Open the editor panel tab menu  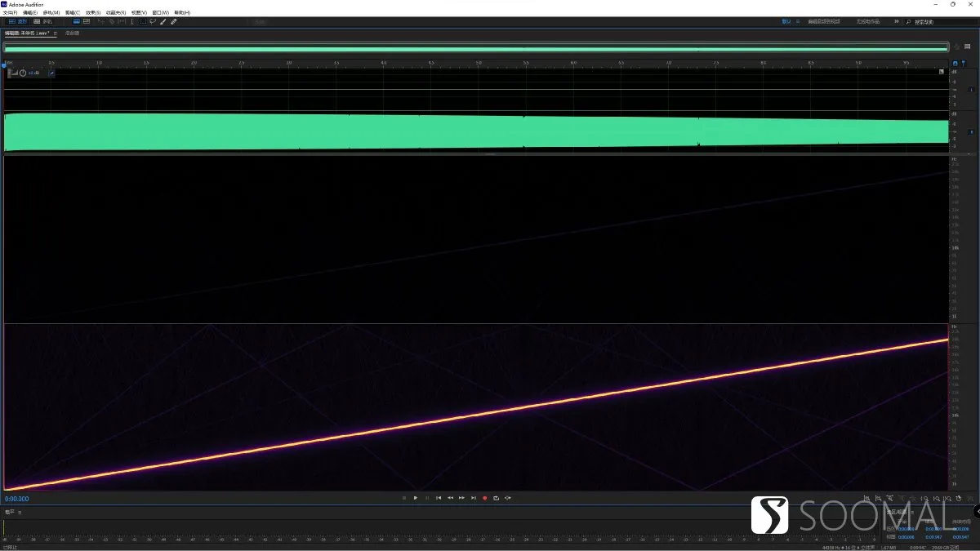click(56, 33)
